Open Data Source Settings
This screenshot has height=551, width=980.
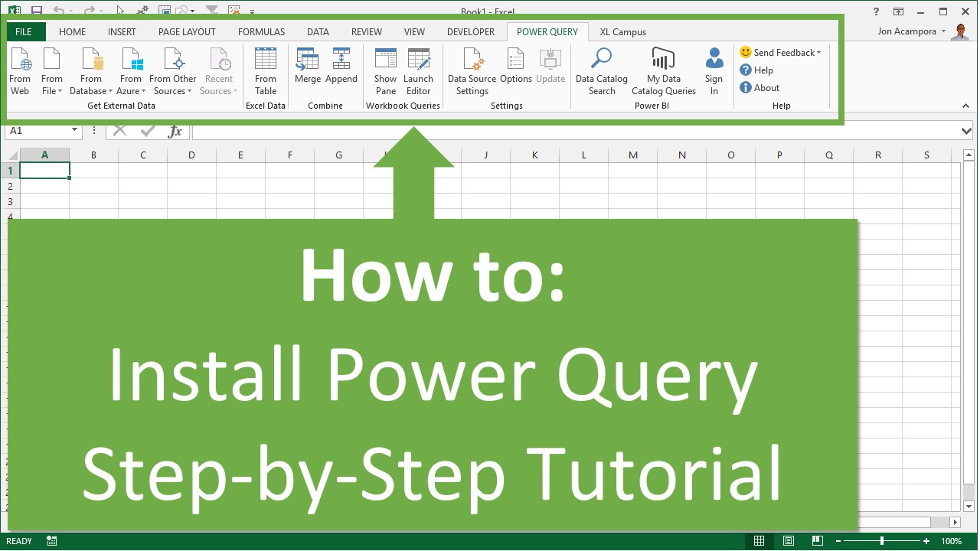click(472, 71)
